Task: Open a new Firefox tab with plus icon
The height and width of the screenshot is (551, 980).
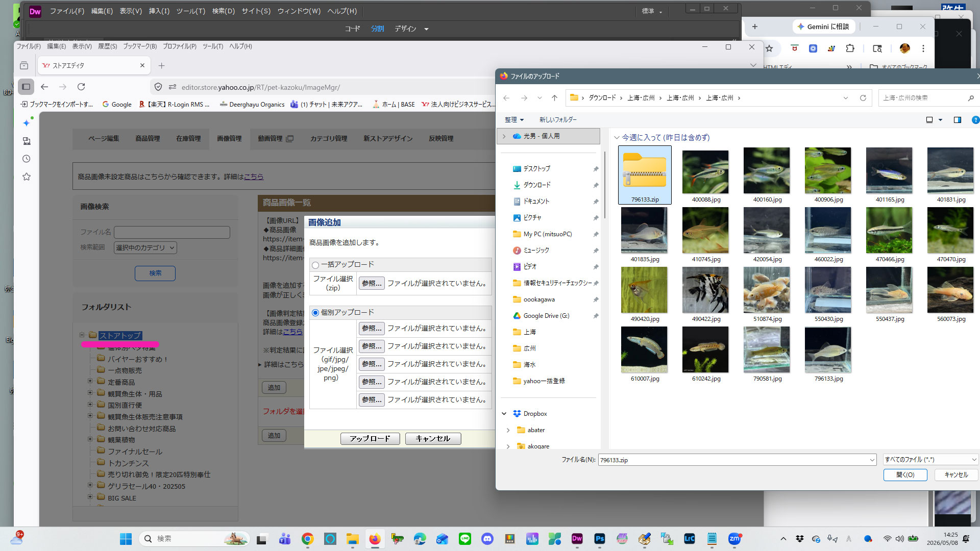Action: coord(161,65)
